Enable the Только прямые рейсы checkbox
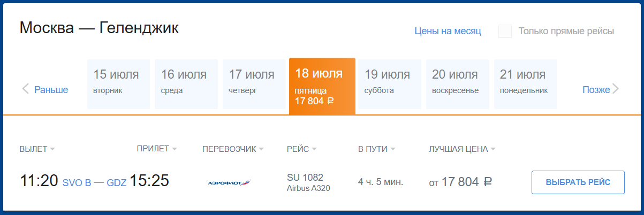 click(505, 31)
